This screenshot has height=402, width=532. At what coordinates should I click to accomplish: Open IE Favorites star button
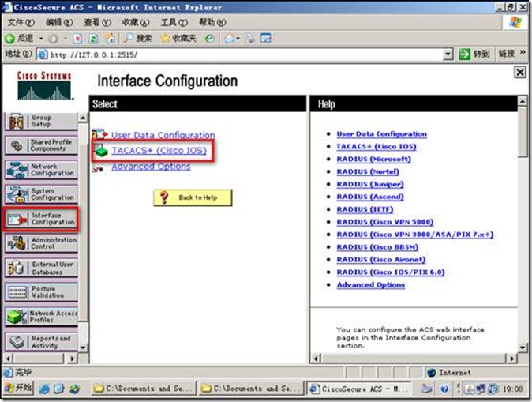pyautogui.click(x=178, y=39)
